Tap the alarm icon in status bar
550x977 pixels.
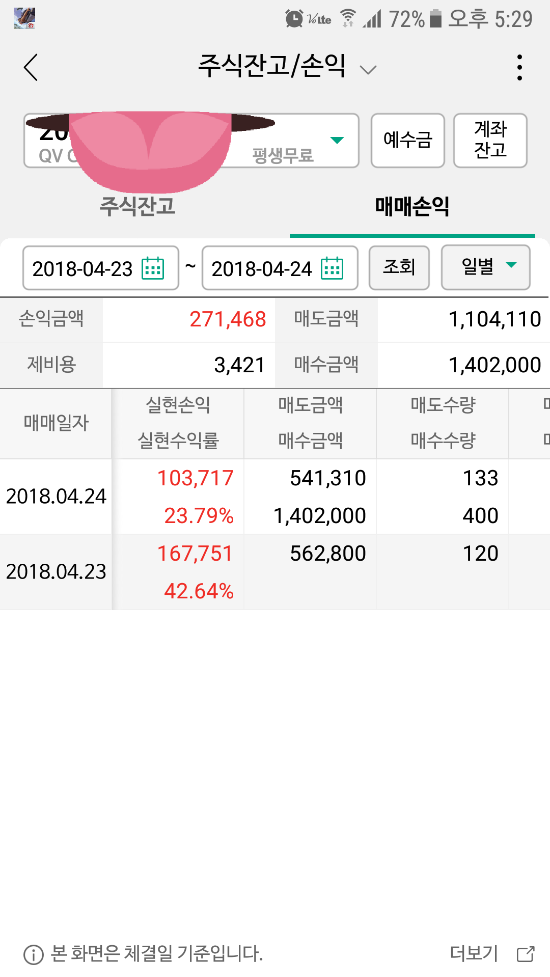294,19
